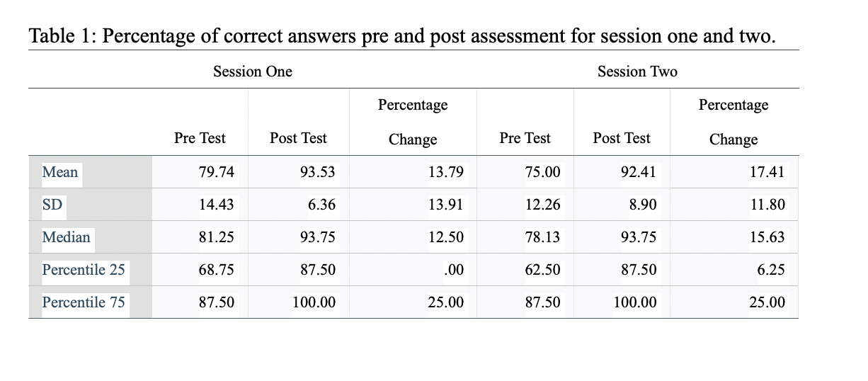This screenshot has width=868, height=381.
Task: Click the .00 percentile 25 cell
Action: [x=454, y=270]
